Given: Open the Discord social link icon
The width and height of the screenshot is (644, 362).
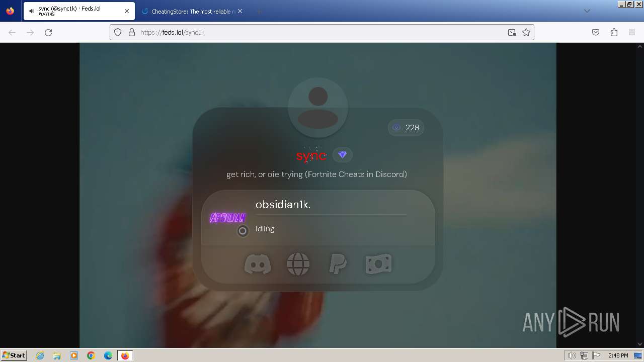Looking at the screenshot, I should (x=258, y=264).
